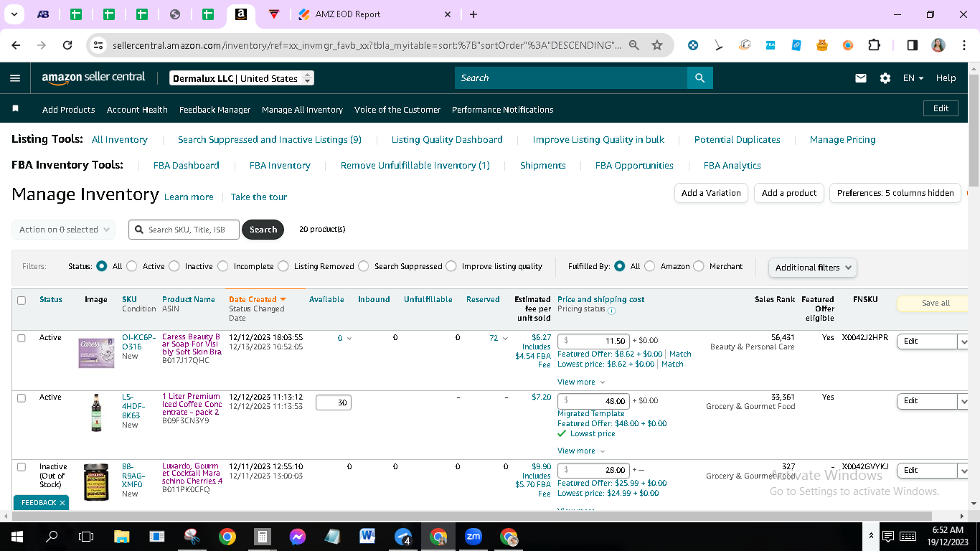
Task: Open Chrome three-dot menu
Action: coord(963,45)
